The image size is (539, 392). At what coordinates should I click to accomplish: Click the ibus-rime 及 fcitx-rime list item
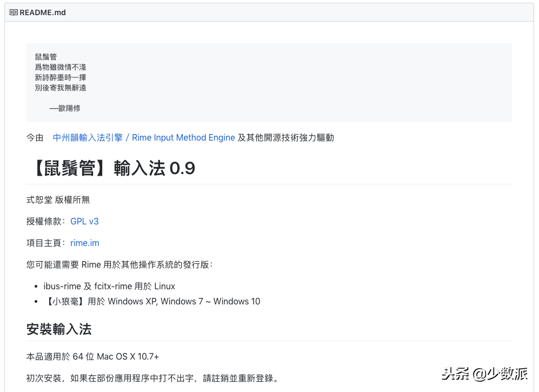tap(109, 286)
